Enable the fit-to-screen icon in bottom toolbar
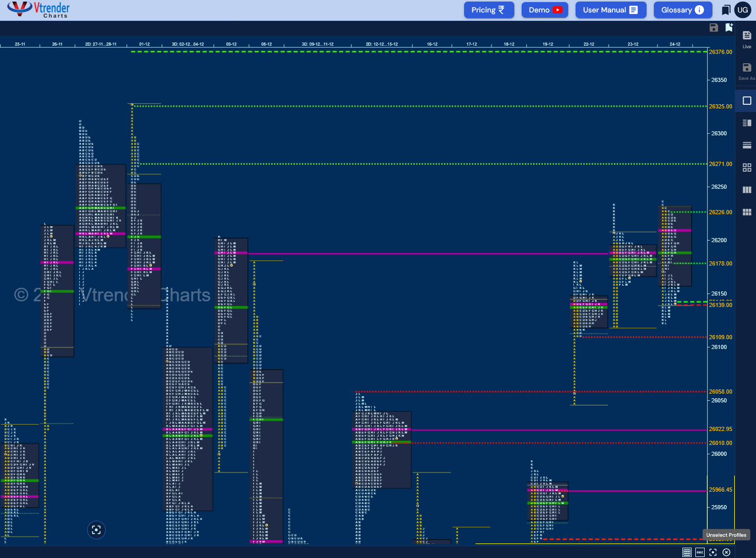Screen dimensions: 756x558 pos(713,552)
